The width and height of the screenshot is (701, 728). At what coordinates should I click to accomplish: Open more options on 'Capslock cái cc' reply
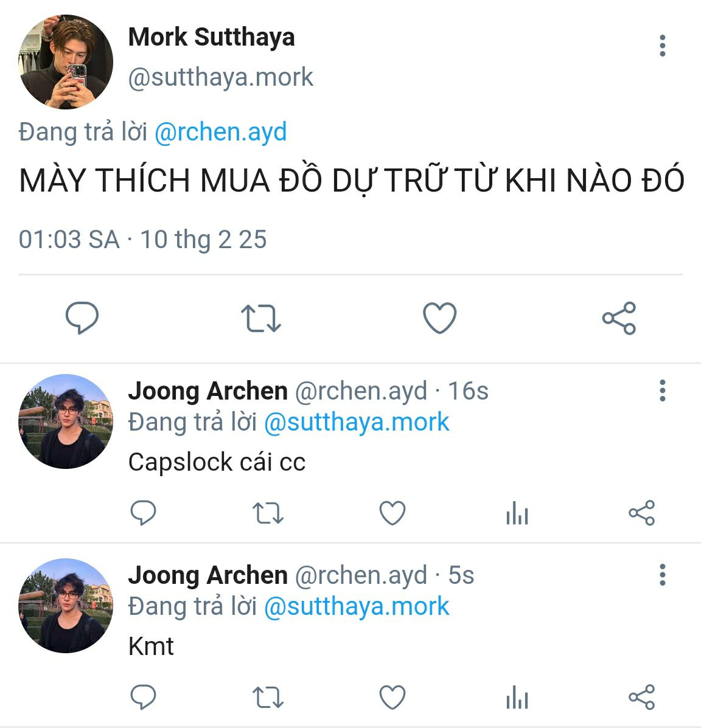(662, 390)
